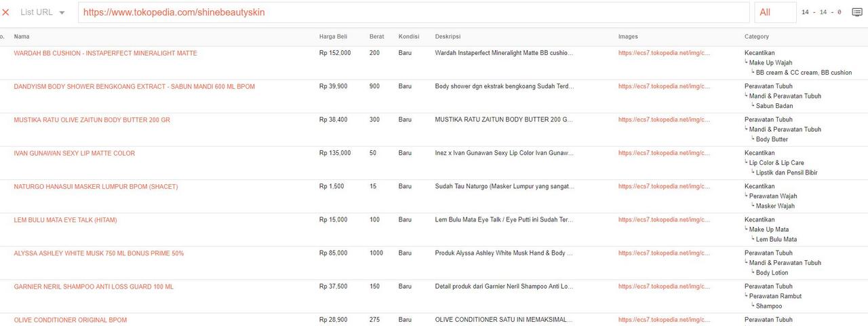Open DANDYISM BODY SHOWER BENGKOANG product link
Screen dimensions: 868x326
point(134,86)
